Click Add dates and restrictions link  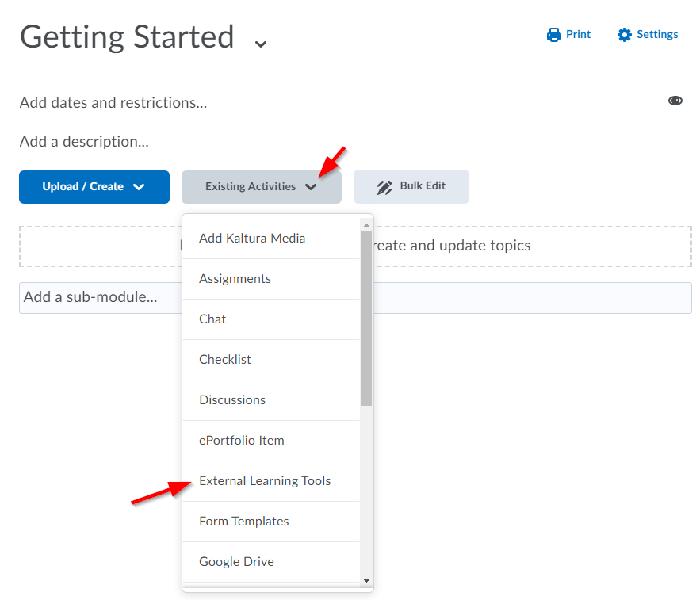tap(113, 103)
